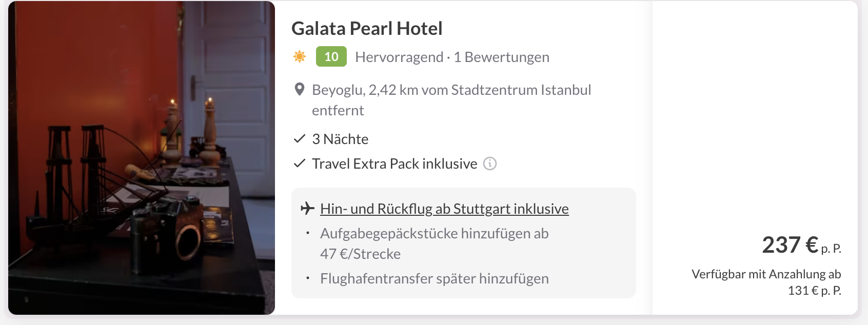Click the orange sun rating icon
Image resolution: width=868 pixels, height=325 pixels.
click(300, 56)
